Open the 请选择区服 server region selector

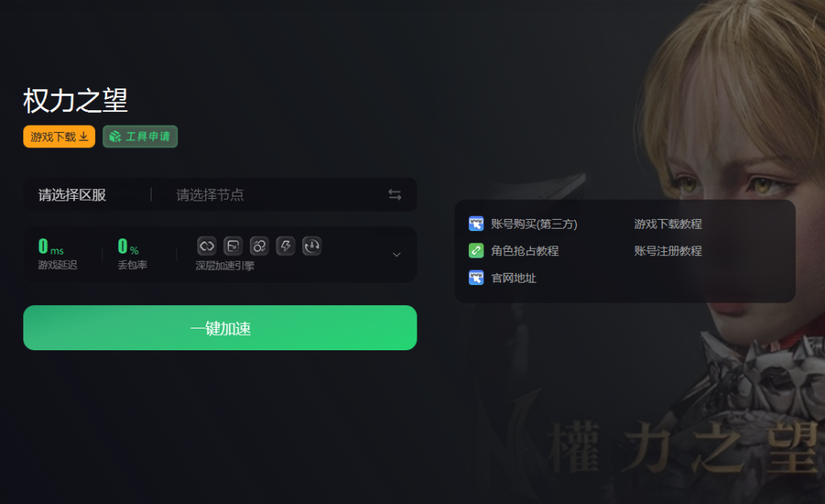click(x=72, y=195)
